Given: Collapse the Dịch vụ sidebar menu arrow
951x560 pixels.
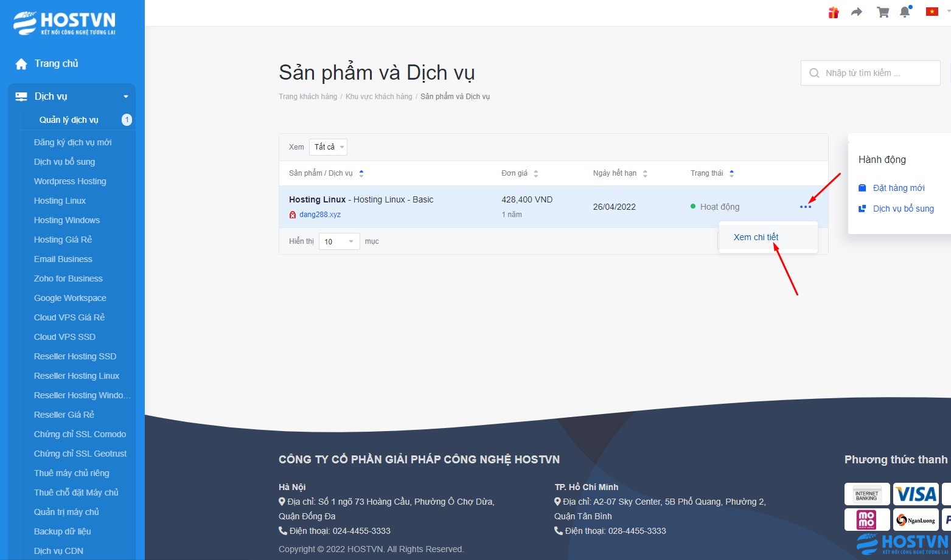Looking at the screenshot, I should [x=126, y=97].
